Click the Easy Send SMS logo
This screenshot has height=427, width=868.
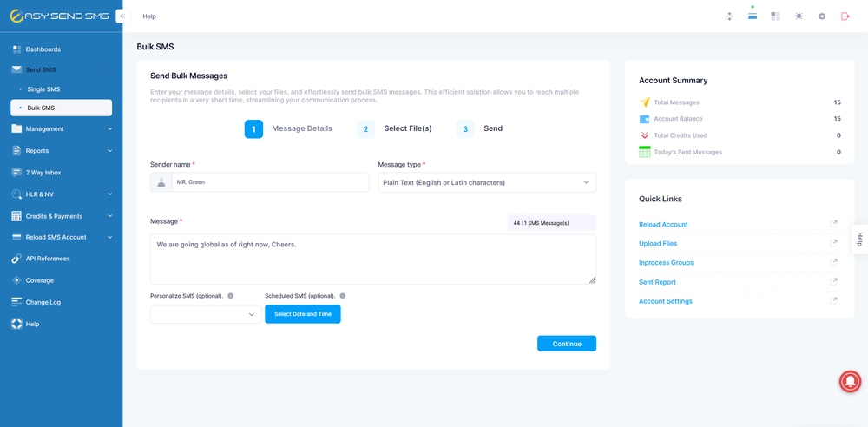point(59,16)
